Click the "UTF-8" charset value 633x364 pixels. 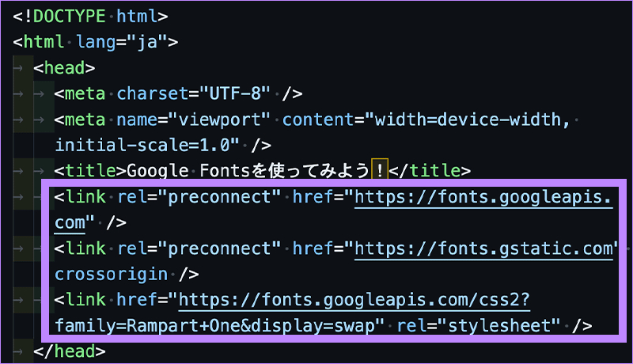pos(235,94)
